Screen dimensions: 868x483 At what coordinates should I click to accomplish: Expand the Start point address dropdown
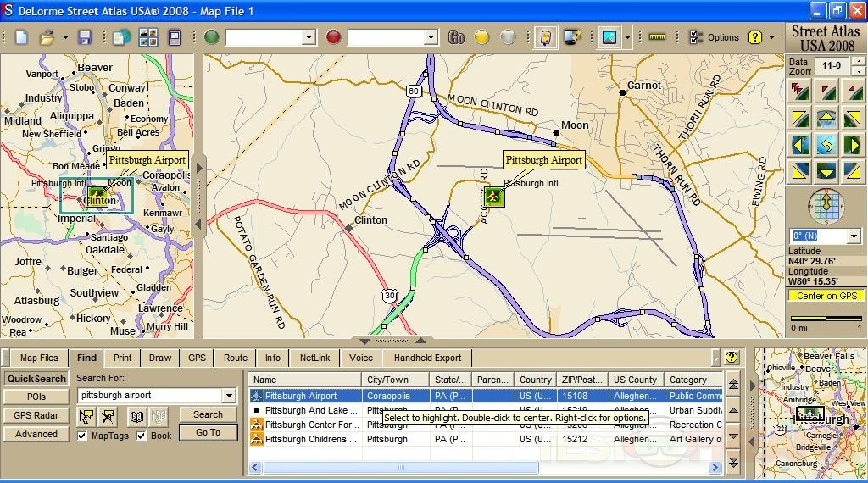pyautogui.click(x=309, y=37)
